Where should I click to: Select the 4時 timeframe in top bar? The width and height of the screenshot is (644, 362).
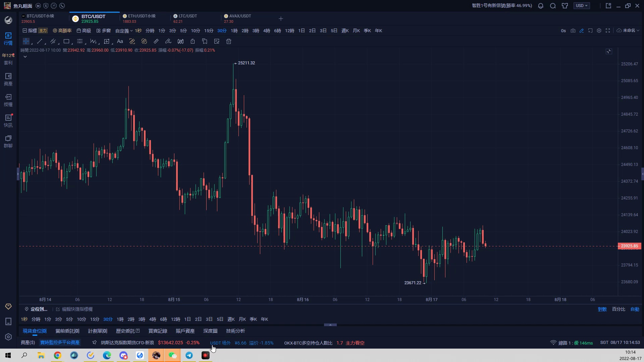pyautogui.click(x=267, y=31)
